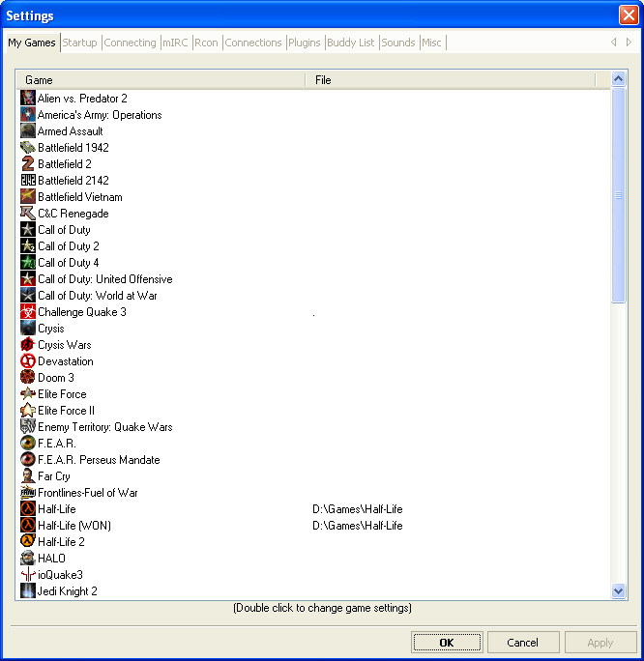Open the mIRC tab
The image size is (644, 661).
point(175,43)
